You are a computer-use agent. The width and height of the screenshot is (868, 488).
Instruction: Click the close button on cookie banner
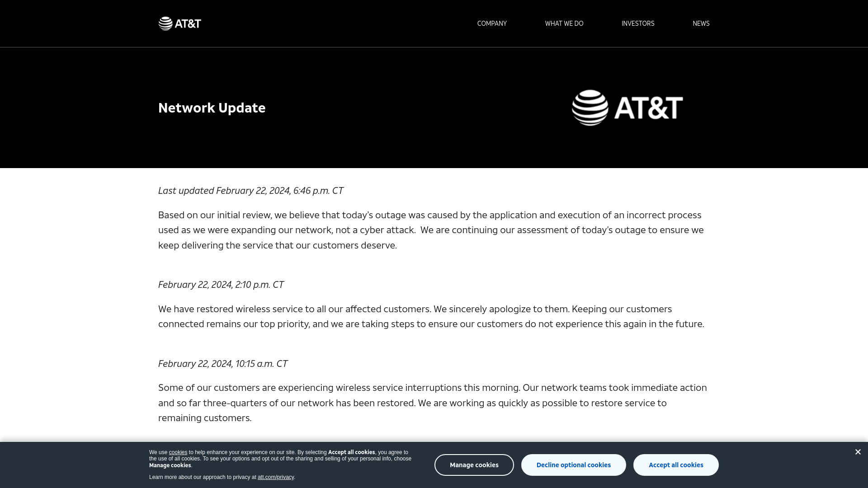(x=858, y=452)
